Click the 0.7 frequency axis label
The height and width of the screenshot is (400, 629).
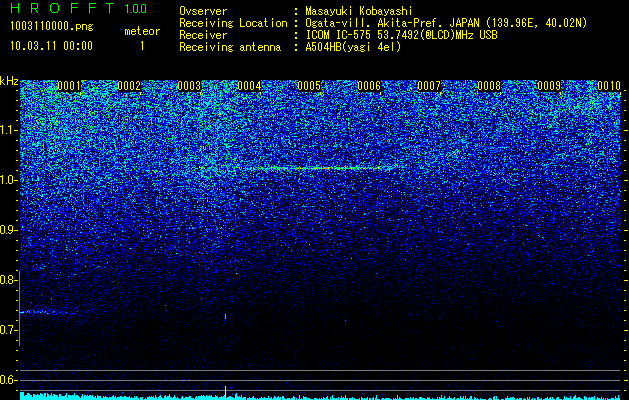click(8, 330)
